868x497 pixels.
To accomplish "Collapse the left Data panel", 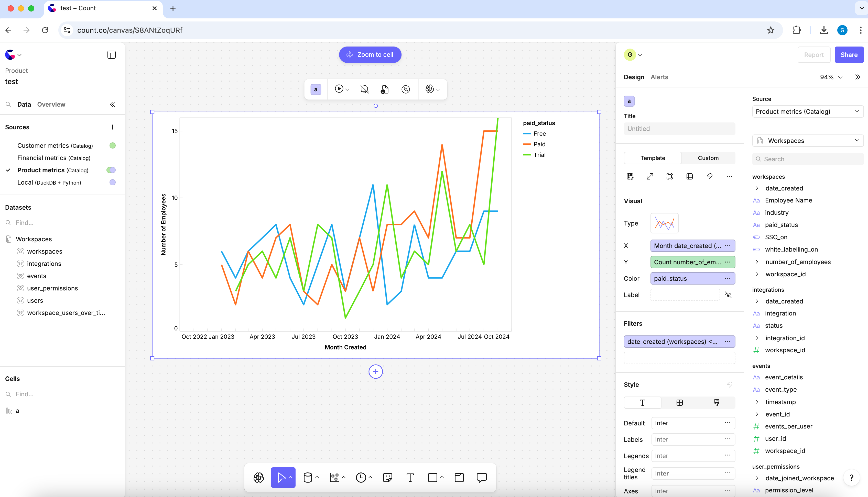I will coord(112,105).
